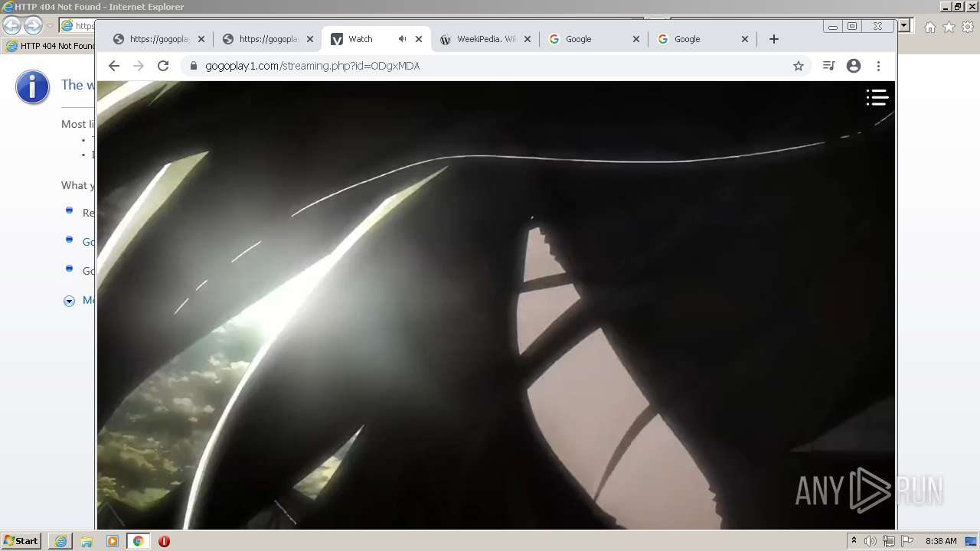
Task: Open Internet Explorer Favorites star
Action: pos(949,27)
